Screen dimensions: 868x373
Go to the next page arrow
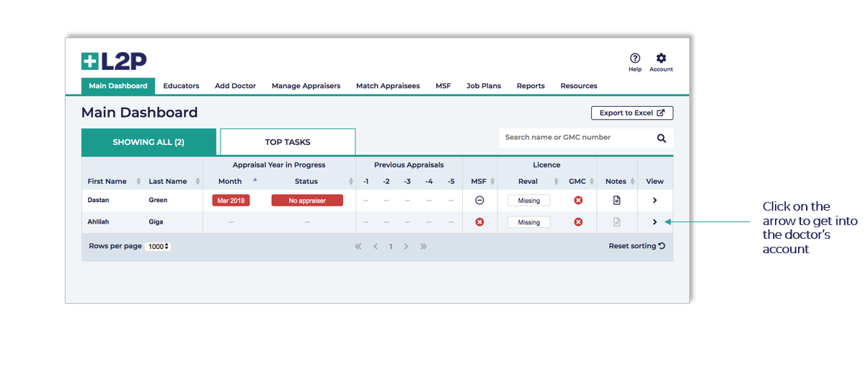[x=407, y=247]
